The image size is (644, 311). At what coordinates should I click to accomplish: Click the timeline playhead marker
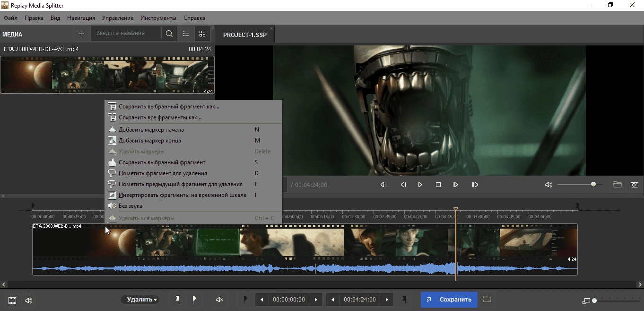(x=456, y=209)
